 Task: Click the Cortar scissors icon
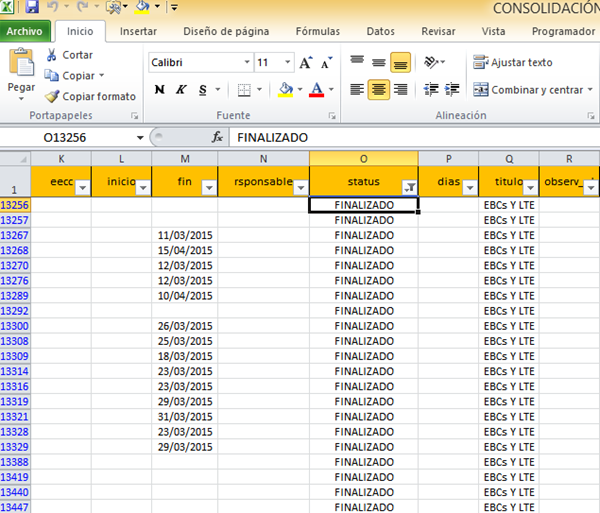click(51, 55)
